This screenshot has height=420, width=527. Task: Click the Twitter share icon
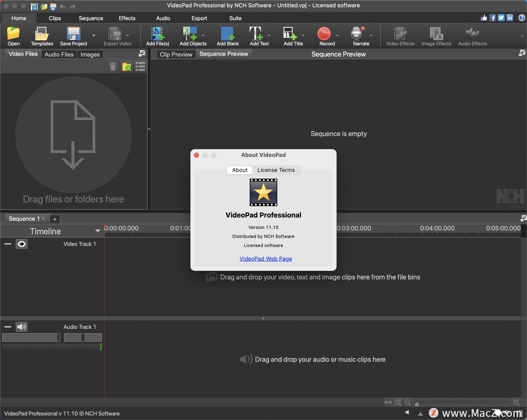pyautogui.click(x=501, y=18)
